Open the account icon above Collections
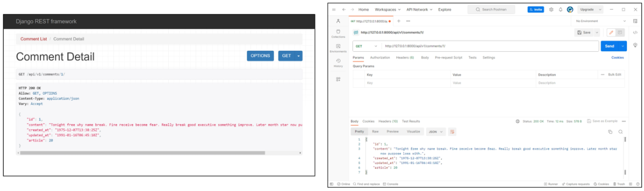Viewport: 644px width, 191px height. click(338, 21)
